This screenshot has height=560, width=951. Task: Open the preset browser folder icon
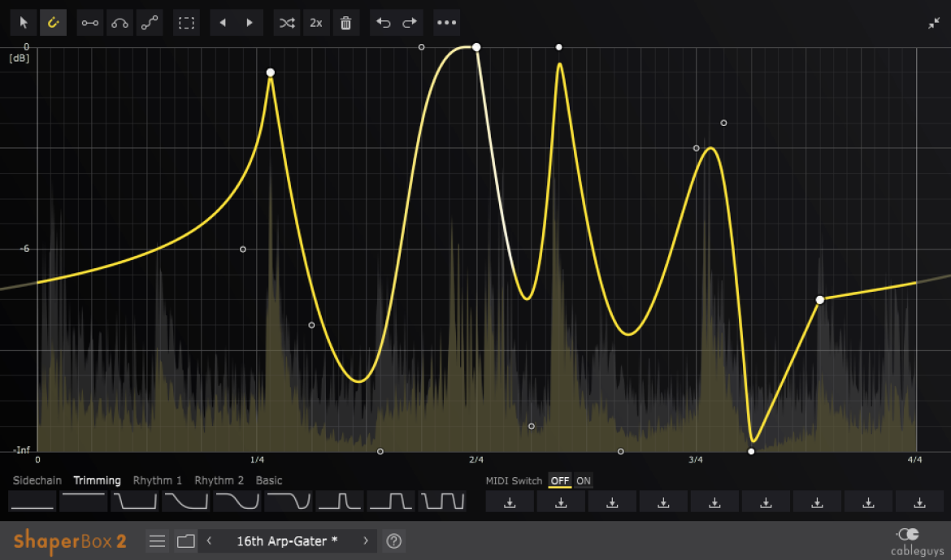(185, 540)
